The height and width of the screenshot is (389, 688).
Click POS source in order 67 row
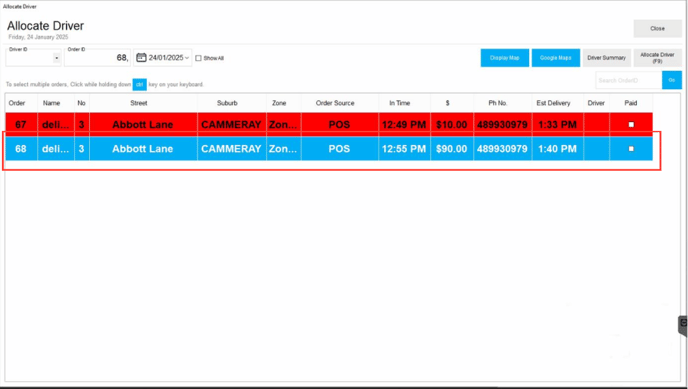[340, 125]
